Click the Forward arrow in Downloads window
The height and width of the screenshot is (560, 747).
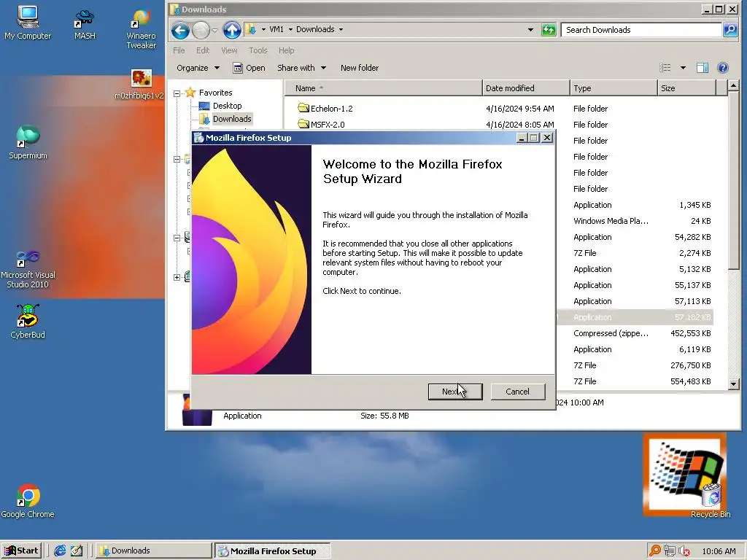tap(201, 30)
